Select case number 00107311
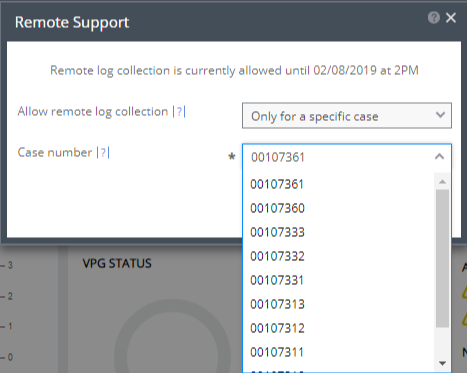Image resolution: width=467 pixels, height=373 pixels. click(339, 352)
